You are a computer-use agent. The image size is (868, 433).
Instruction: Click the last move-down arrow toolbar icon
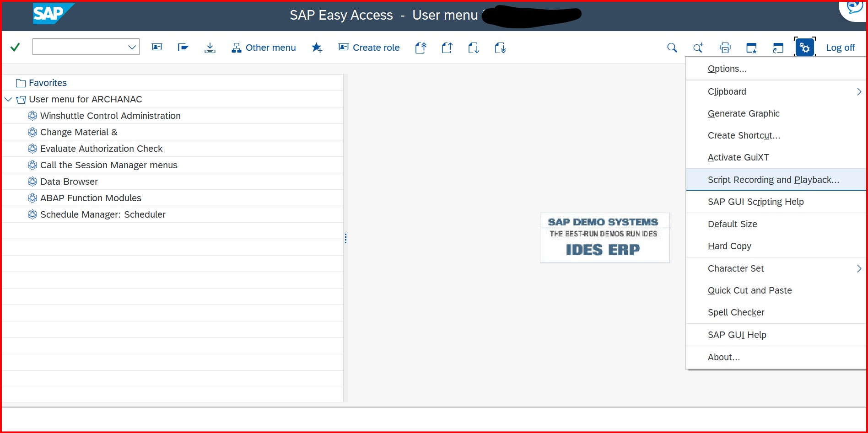[x=500, y=48]
